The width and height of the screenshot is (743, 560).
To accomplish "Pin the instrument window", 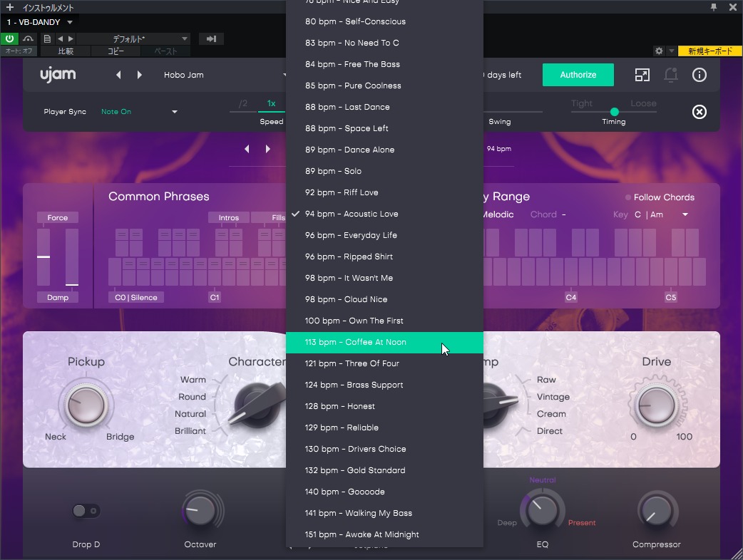I will [714, 7].
